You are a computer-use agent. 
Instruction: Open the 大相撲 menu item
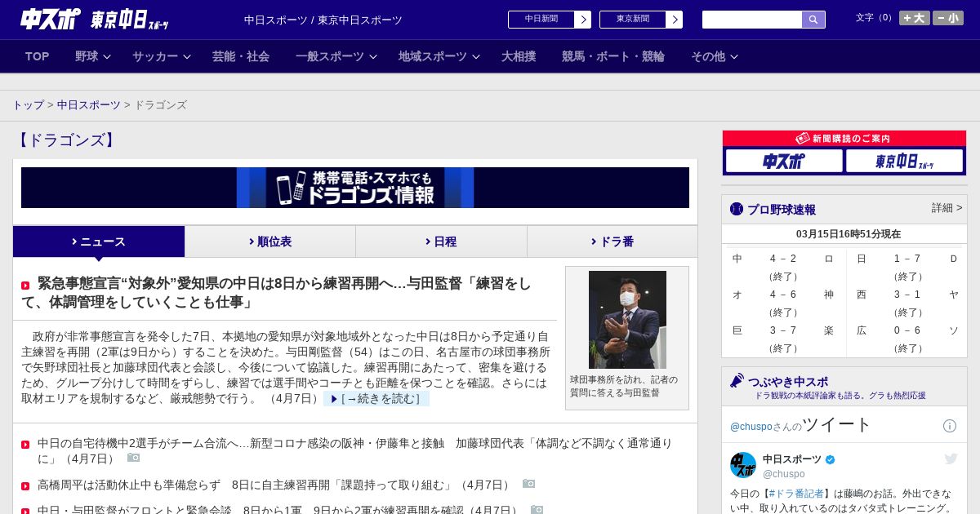click(519, 56)
